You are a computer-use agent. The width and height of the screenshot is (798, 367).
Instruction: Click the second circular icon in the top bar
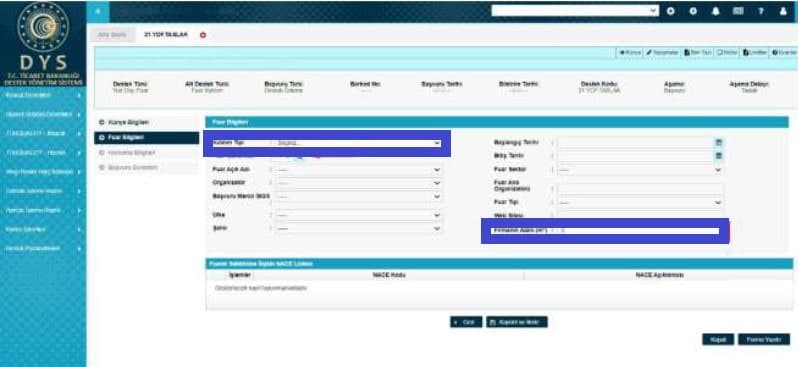click(693, 11)
